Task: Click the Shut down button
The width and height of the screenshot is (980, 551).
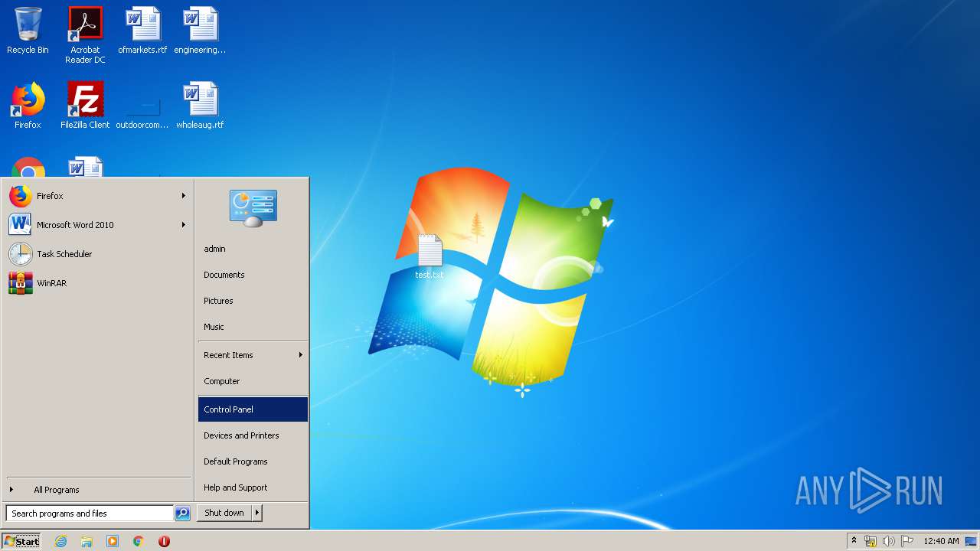Action: pos(224,513)
